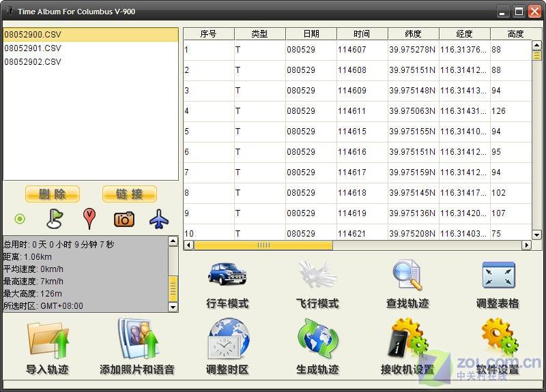The height and width of the screenshot is (392, 546).
Task: Click table scrollbar down arrow
Action: coord(536,235)
